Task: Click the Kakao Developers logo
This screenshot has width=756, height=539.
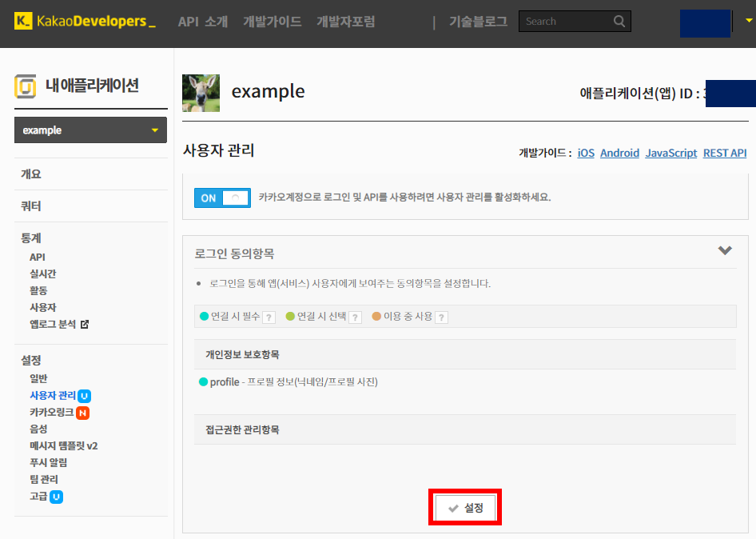Action: tap(85, 22)
